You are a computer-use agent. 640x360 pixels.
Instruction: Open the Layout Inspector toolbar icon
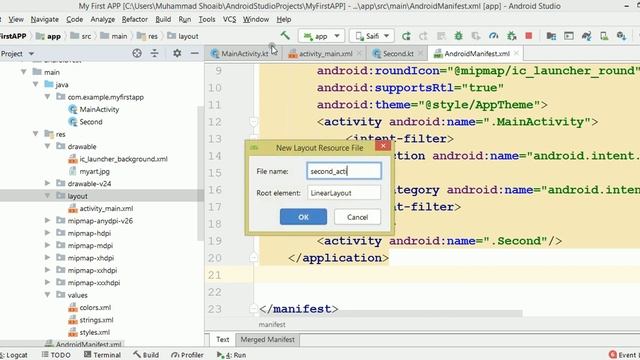point(569,36)
